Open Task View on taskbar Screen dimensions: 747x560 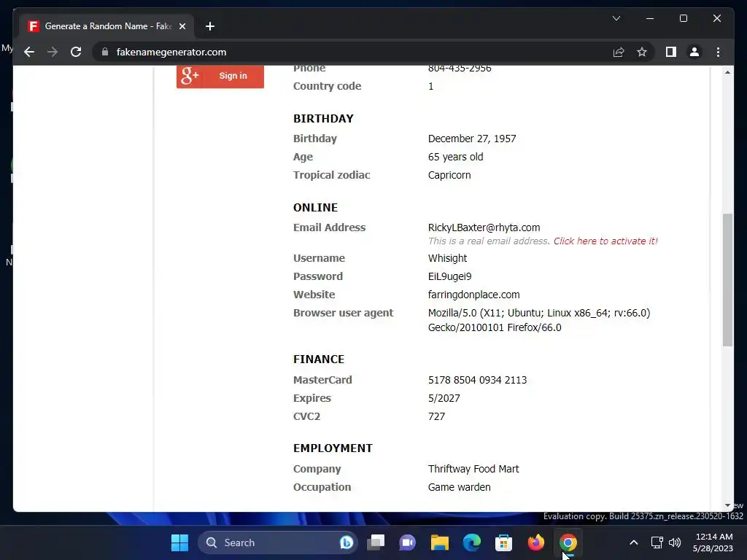pyautogui.click(x=376, y=542)
